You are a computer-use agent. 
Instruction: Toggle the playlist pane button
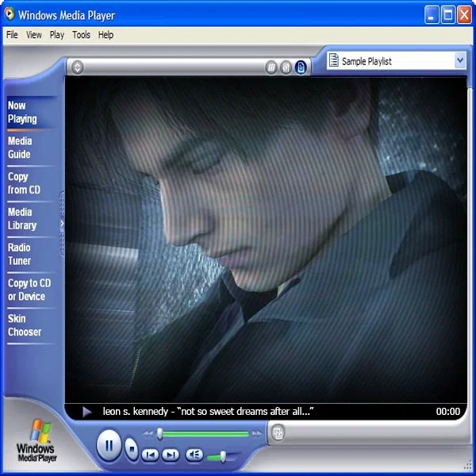click(x=301, y=67)
